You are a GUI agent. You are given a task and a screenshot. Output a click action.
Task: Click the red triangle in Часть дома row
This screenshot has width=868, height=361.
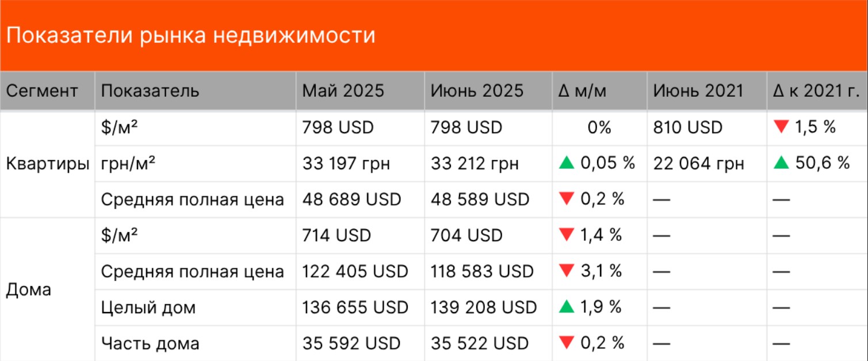pos(567,343)
